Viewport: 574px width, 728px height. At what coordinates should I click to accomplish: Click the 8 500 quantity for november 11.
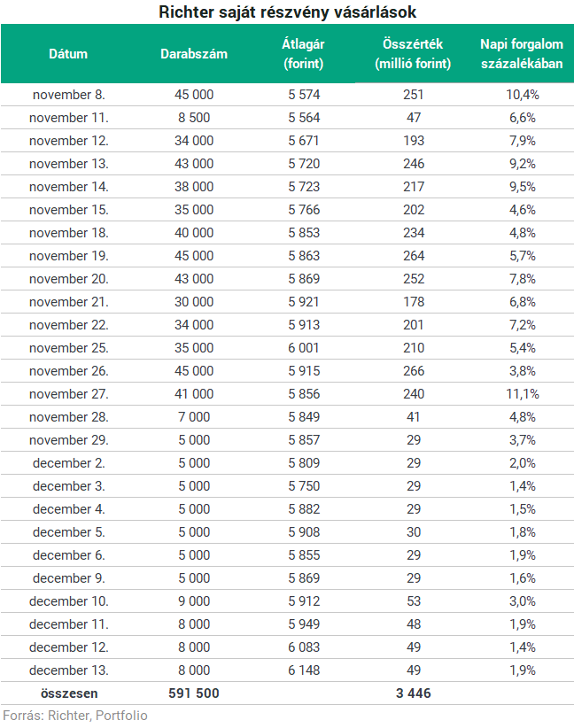click(194, 118)
